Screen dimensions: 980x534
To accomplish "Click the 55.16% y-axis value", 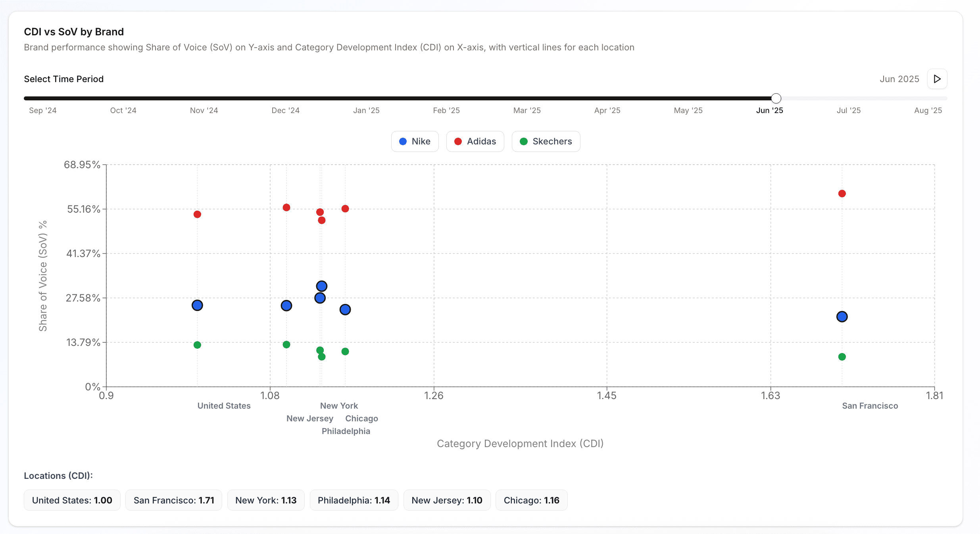I will pyautogui.click(x=84, y=209).
